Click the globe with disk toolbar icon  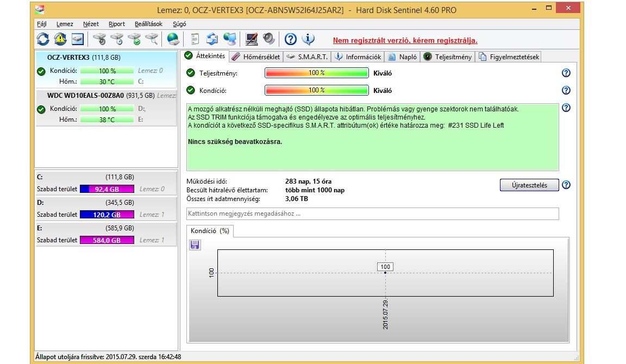[x=173, y=39]
